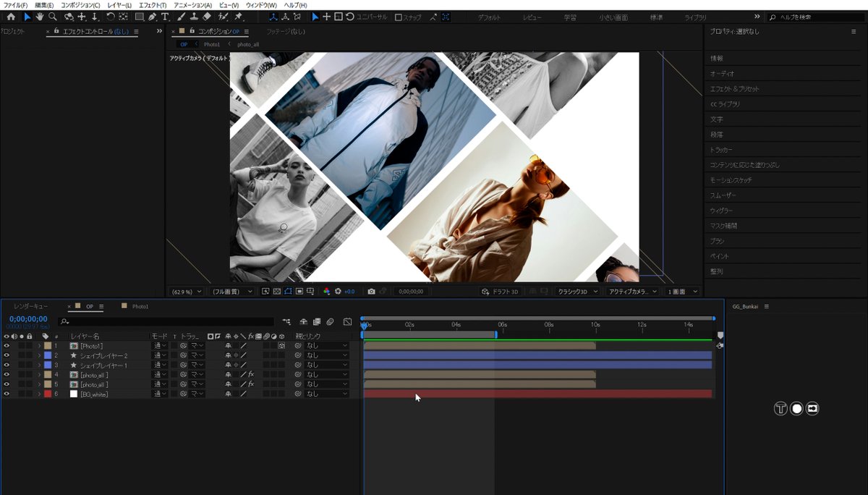
Task: Click the graph editor icon in timeline
Action: pos(347,321)
